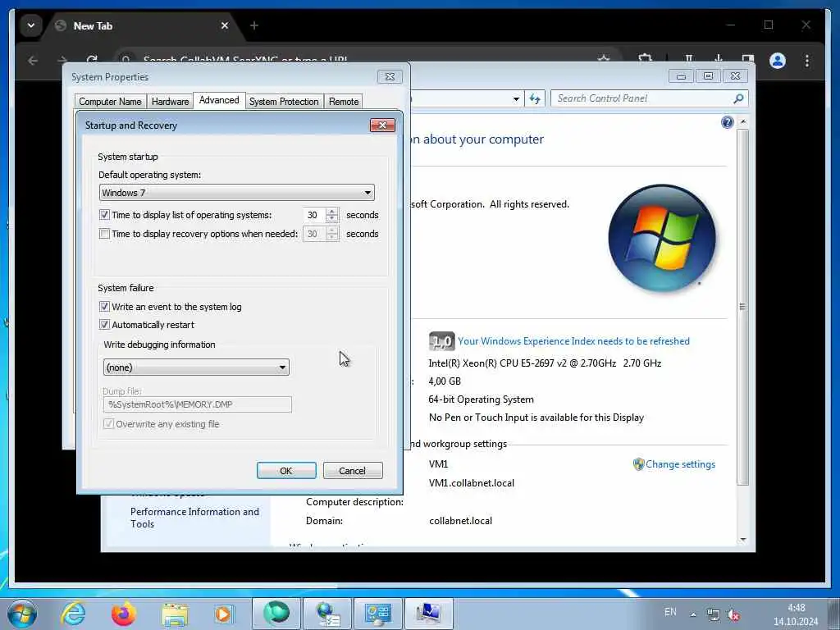The image size is (840, 630).
Task: Select the VM1.collabnet.local computer name text
Action: click(472, 482)
